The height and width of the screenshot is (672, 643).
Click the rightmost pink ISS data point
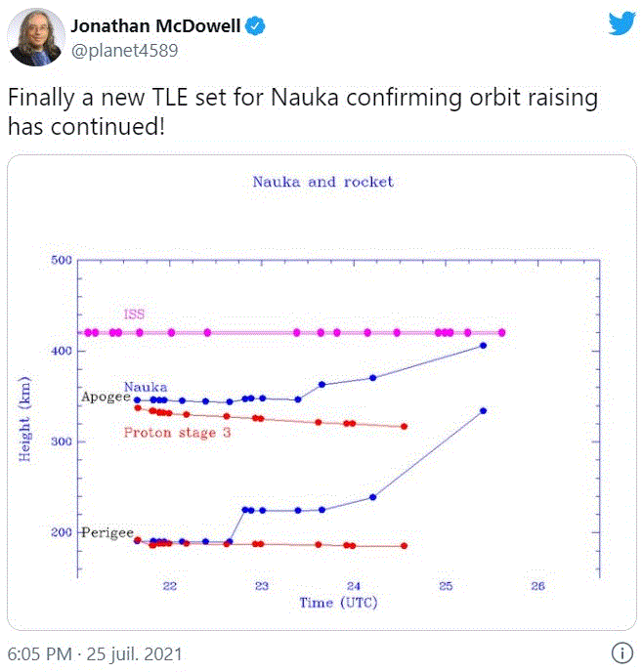502,333
